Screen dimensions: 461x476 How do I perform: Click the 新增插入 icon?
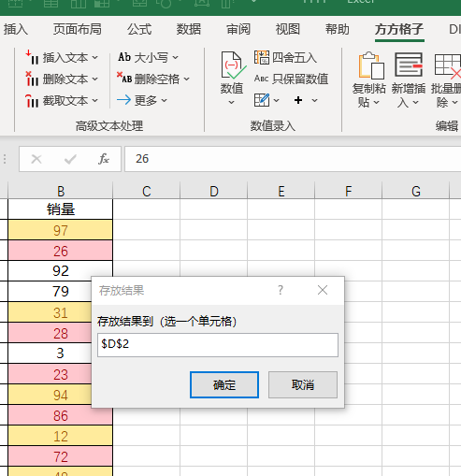pyautogui.click(x=409, y=65)
